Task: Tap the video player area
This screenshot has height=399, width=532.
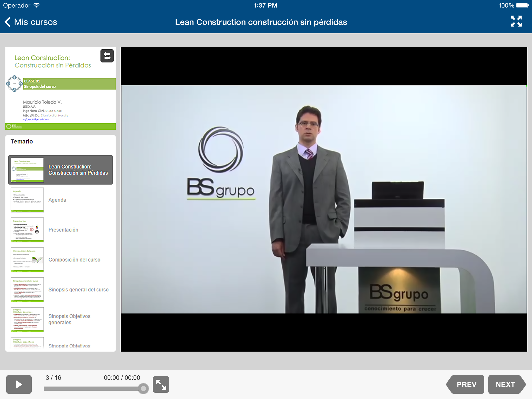Action: click(324, 199)
